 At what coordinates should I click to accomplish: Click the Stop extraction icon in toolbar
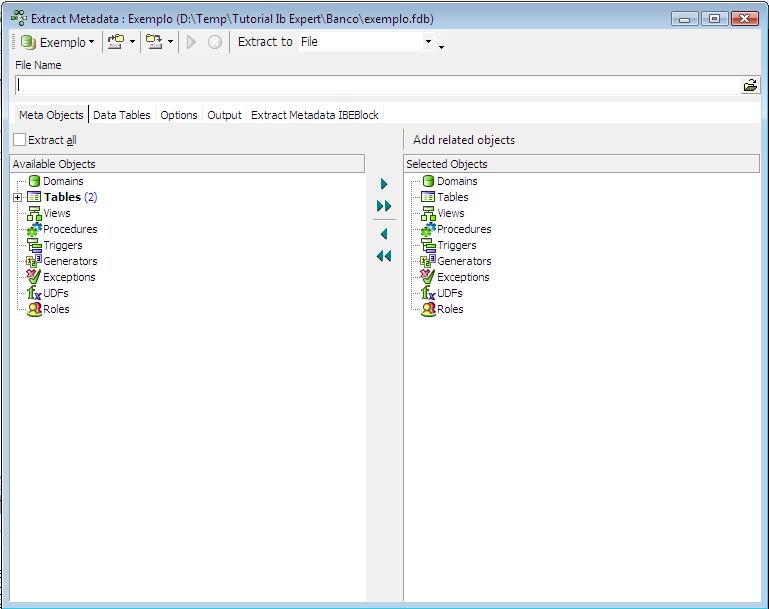(214, 42)
